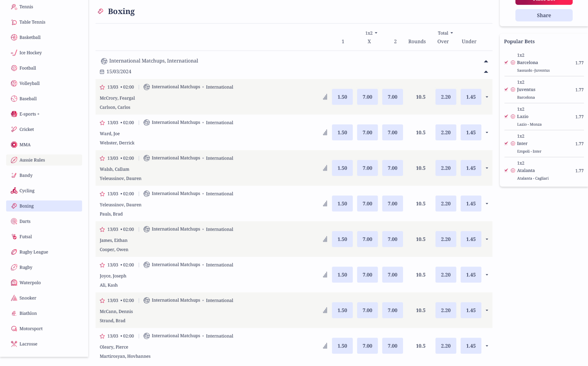Toggle favorite star for James vs Cooper
This screenshot has width=588, height=366.
(x=102, y=229)
